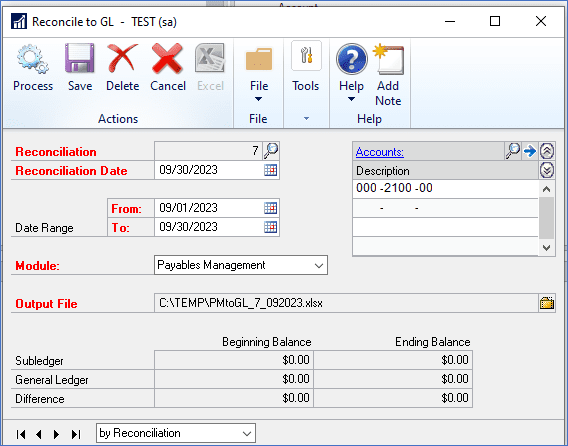Open the Help dropdown menu
This screenshot has height=446, width=568.
click(351, 91)
